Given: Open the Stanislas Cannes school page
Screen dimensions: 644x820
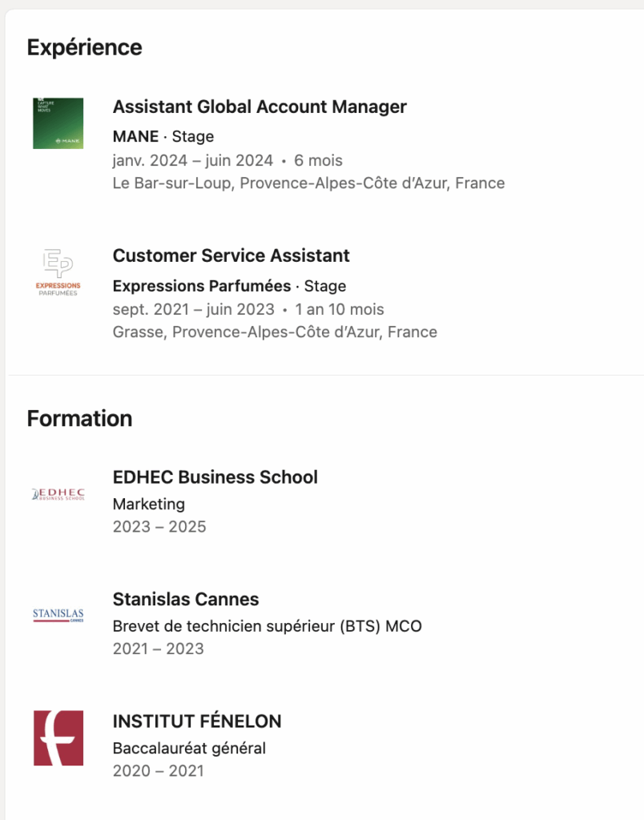Looking at the screenshot, I should (x=185, y=599).
